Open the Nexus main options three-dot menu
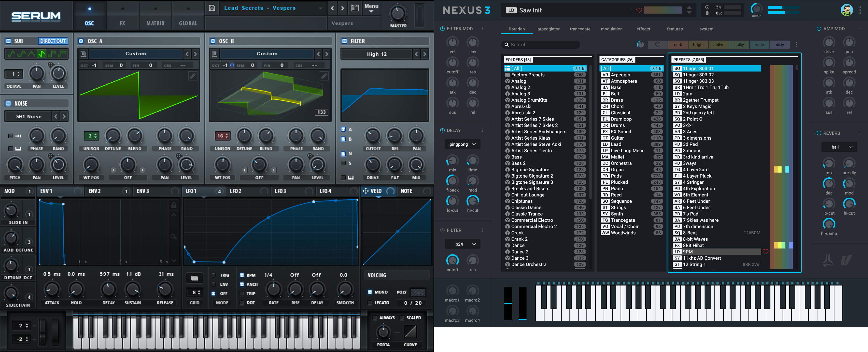The image size is (868, 352). click(x=860, y=10)
